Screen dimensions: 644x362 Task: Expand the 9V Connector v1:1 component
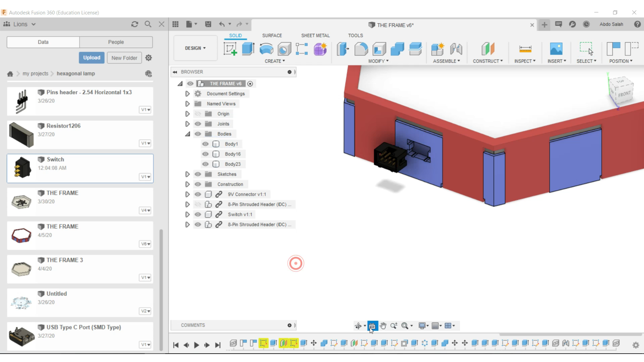coord(186,194)
